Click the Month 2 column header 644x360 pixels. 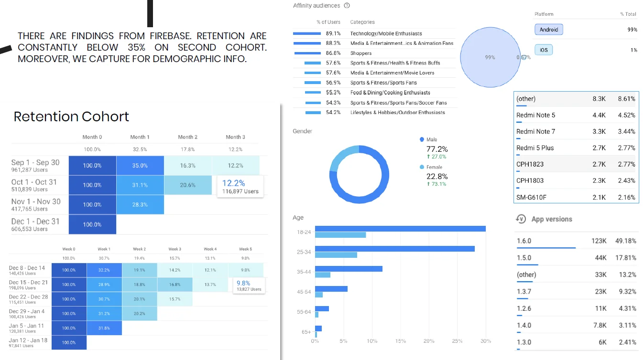point(188,137)
